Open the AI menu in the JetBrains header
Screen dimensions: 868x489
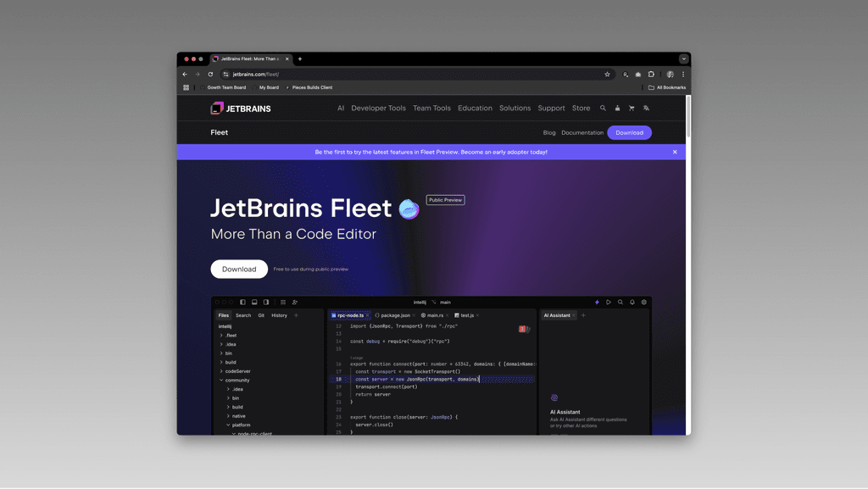tap(341, 108)
